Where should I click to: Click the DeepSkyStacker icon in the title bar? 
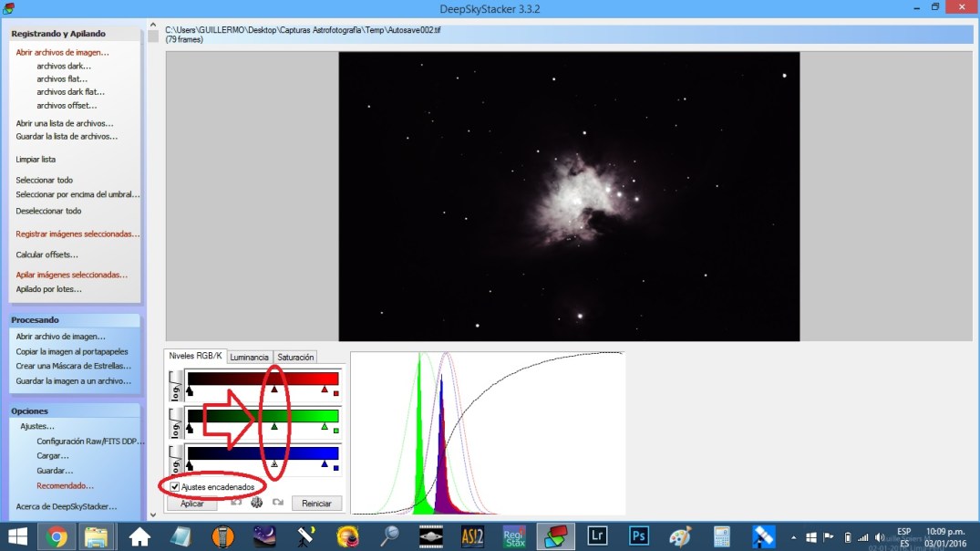tap(10, 7)
